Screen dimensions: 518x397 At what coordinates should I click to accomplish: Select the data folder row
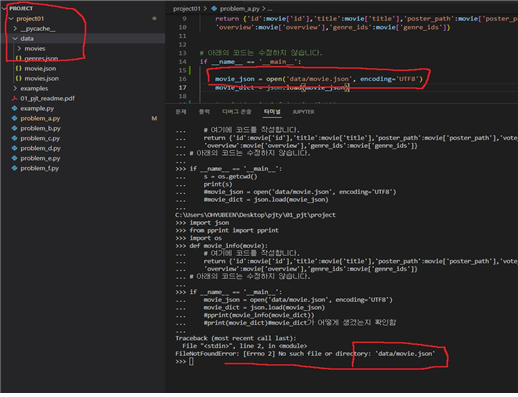coord(82,39)
